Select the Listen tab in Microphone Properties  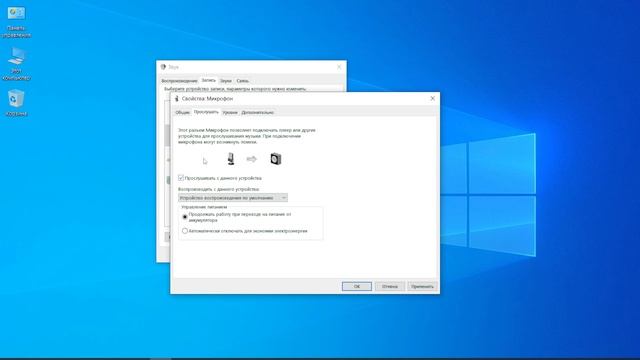coord(206,112)
